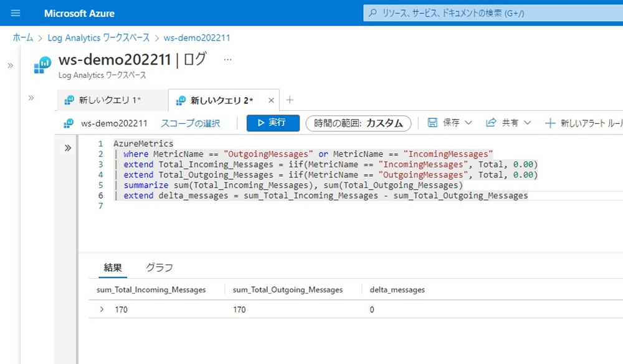
Task: Click the delta_messages value 0
Action: (372, 310)
